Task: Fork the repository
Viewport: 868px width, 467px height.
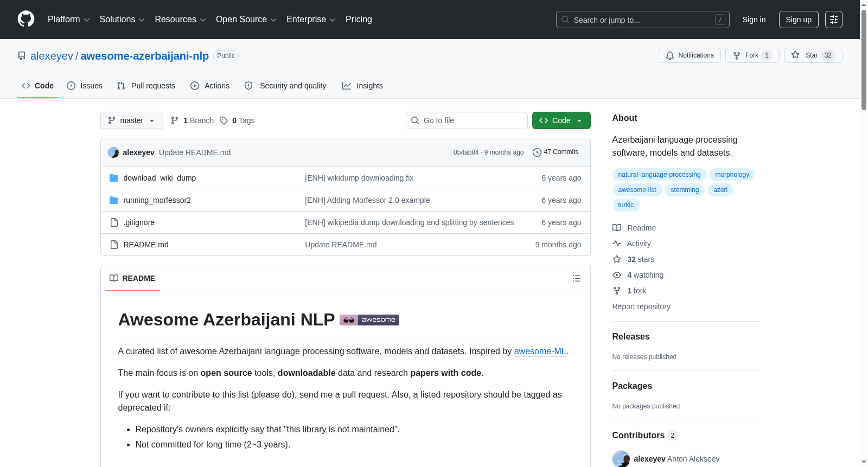Action: (752, 55)
